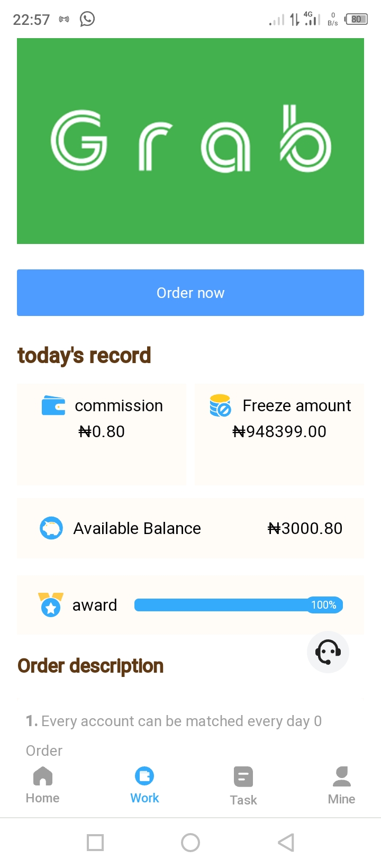Viewport: 381px width, 868px height.
Task: Tap the commission ₦0.80 card
Action: [102, 435]
